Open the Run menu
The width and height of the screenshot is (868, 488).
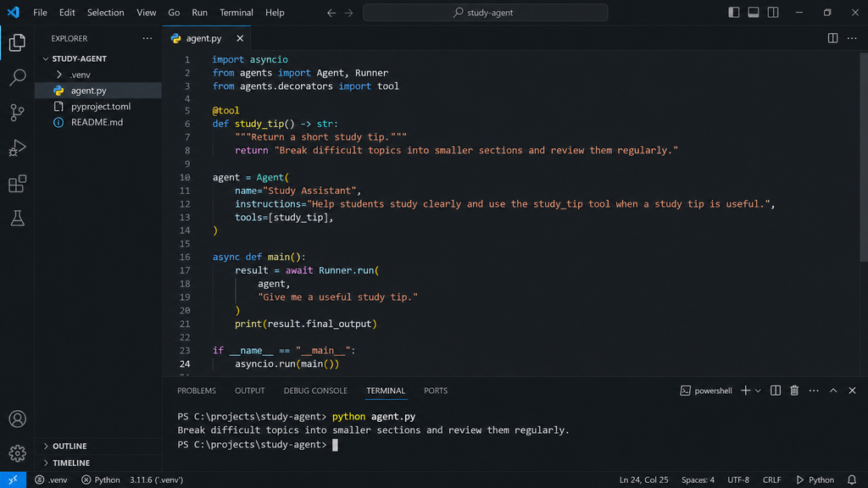[199, 12]
